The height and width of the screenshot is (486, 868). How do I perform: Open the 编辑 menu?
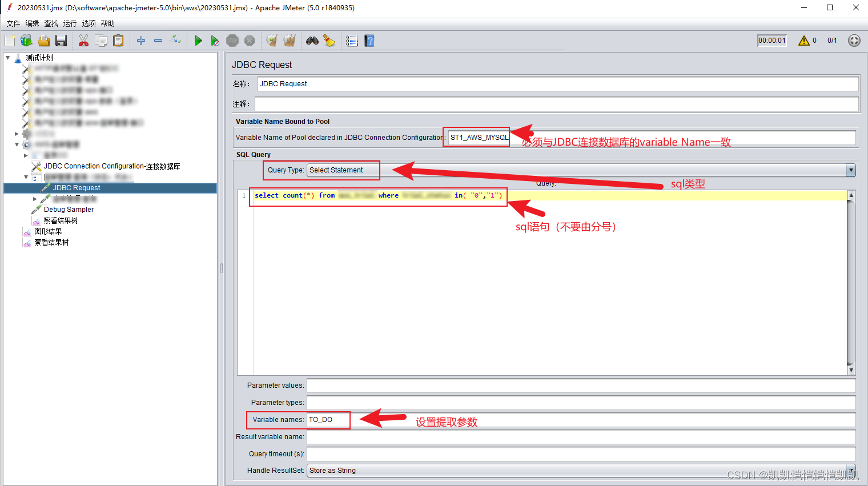point(32,23)
